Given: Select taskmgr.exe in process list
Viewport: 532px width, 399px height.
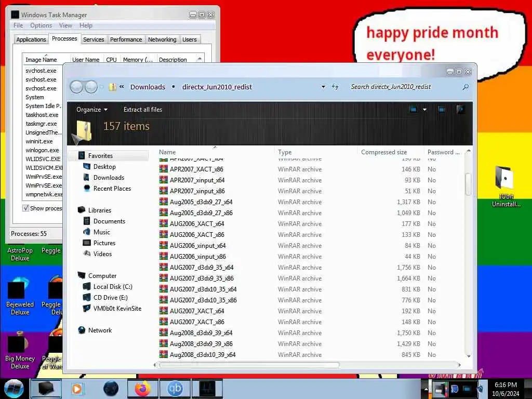Looking at the screenshot, I should [42, 124].
